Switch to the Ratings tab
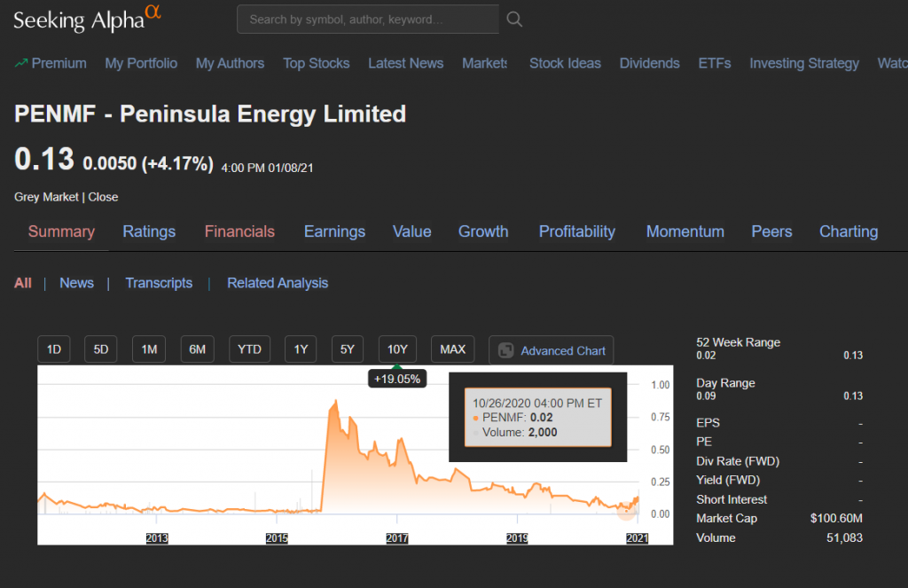908x588 pixels. [x=149, y=231]
